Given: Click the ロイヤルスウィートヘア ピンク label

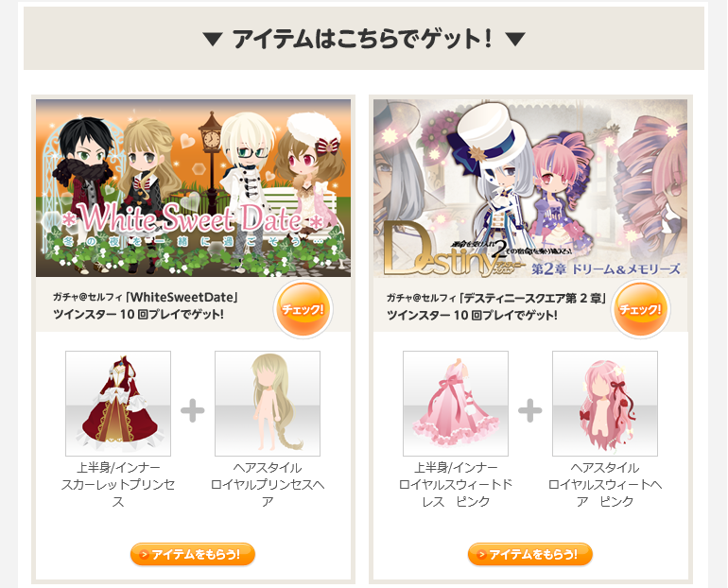Looking at the screenshot, I should (605, 493).
